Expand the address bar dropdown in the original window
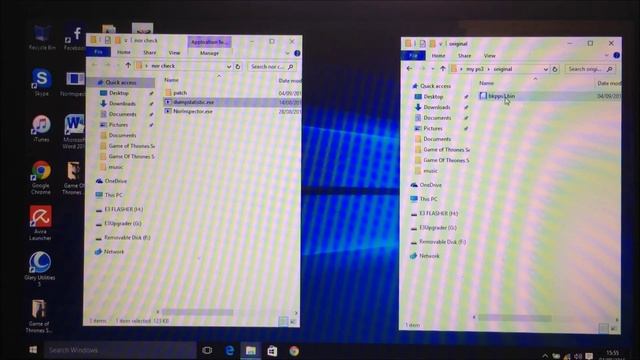The width and height of the screenshot is (640, 360). (x=546, y=69)
